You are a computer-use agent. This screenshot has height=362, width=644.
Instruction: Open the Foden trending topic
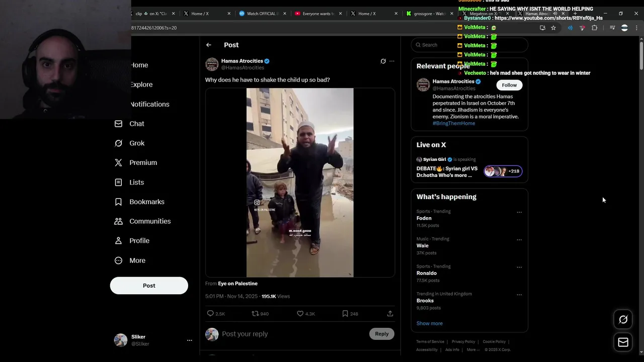point(424,218)
